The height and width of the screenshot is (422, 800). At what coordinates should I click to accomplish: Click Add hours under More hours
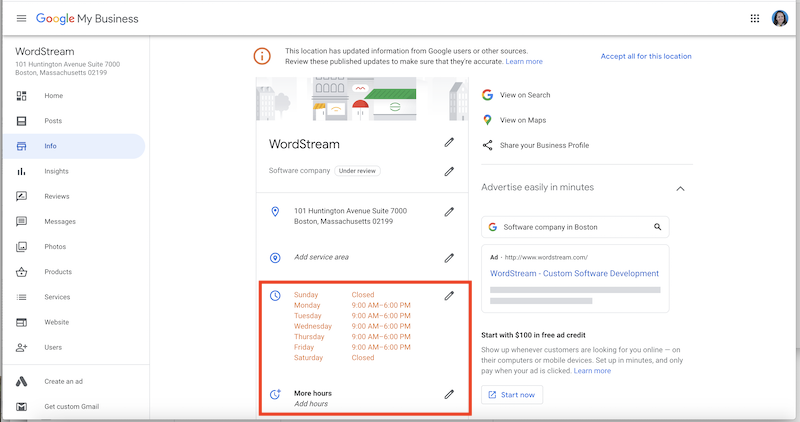311,404
